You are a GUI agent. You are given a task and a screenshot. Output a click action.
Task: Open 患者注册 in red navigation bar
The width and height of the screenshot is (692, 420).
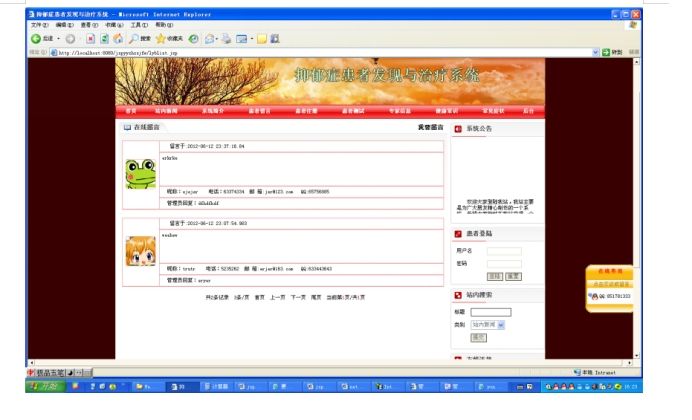(x=306, y=111)
